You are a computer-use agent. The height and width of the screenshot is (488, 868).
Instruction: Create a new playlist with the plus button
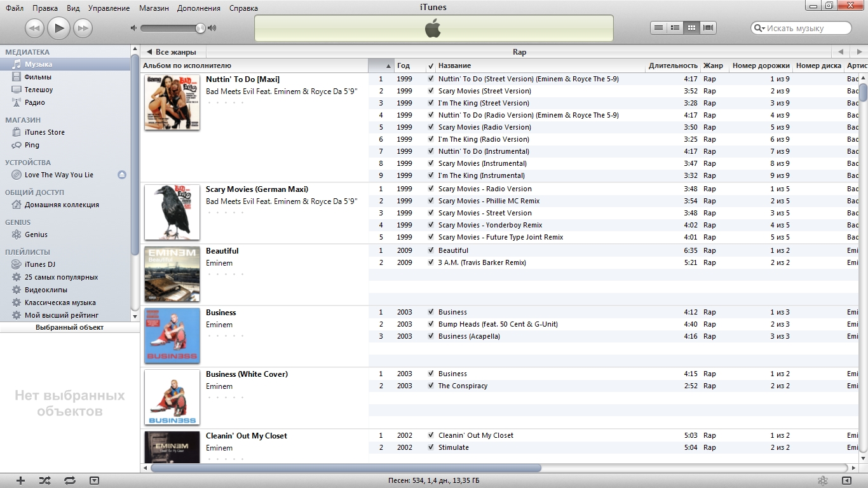pos(20,480)
